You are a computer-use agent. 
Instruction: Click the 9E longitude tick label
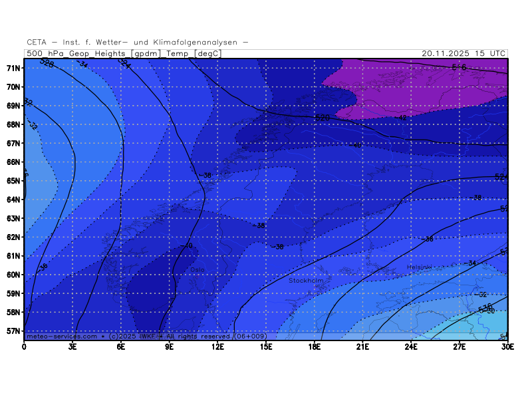pyautogui.click(x=170, y=346)
